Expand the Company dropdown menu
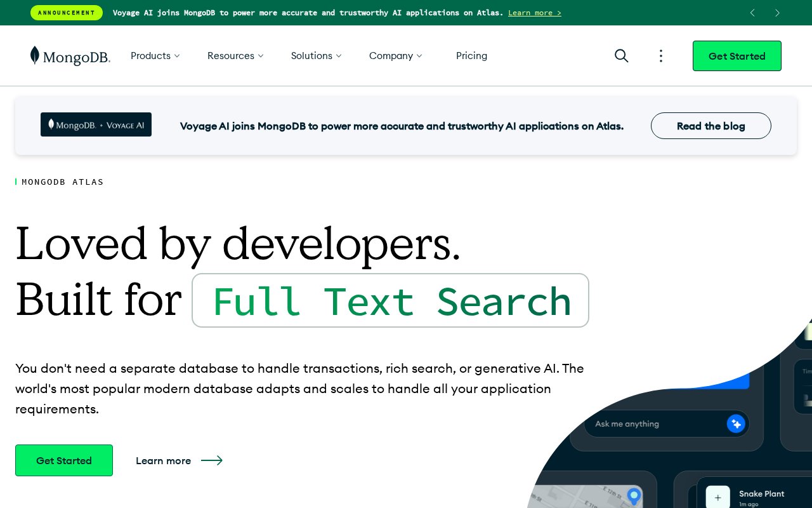The width and height of the screenshot is (812, 508). [396, 56]
